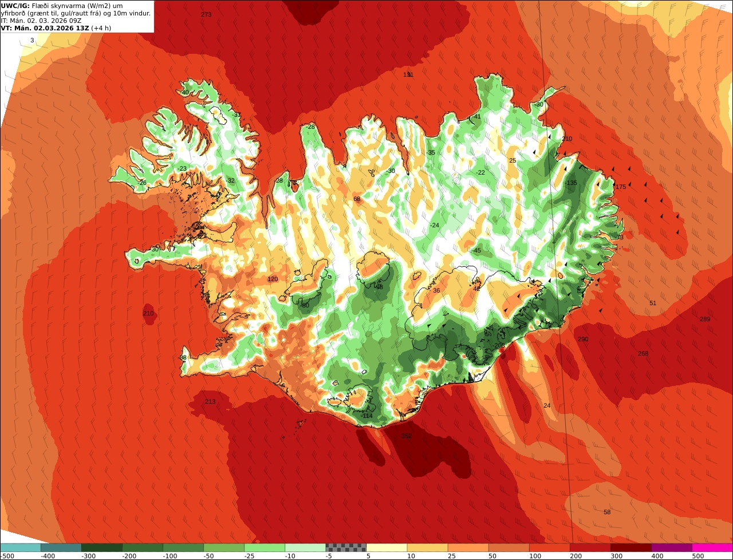The image size is (733, 560).
Task: Click the darkest green -300 to -200 swatch
Action: pyautogui.click(x=102, y=547)
